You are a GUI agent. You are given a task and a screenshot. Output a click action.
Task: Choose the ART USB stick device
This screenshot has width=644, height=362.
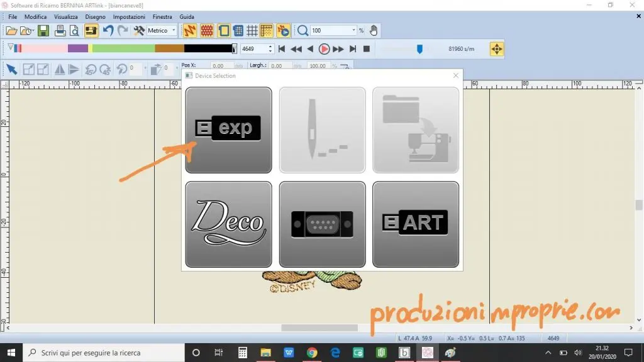(416, 224)
